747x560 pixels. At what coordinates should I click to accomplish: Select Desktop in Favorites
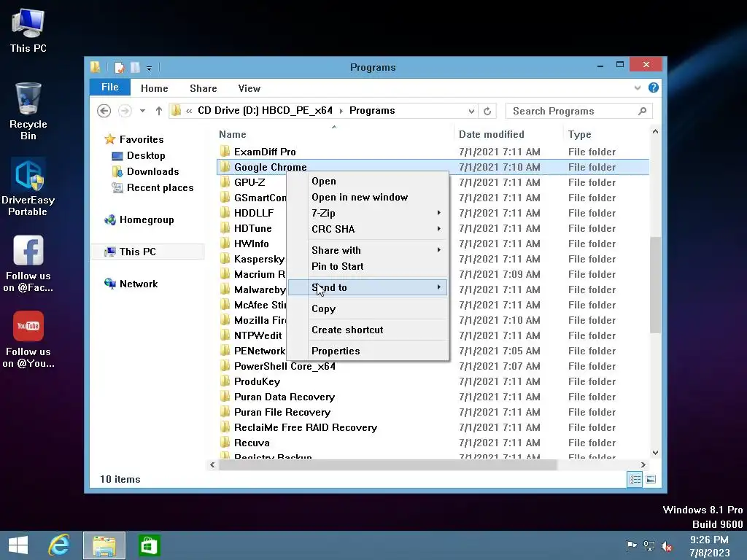click(146, 156)
